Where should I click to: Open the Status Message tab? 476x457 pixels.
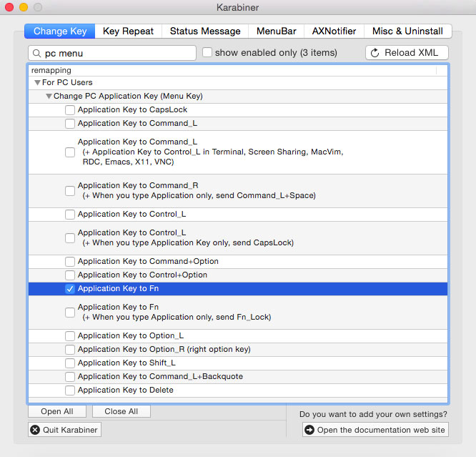(x=205, y=31)
